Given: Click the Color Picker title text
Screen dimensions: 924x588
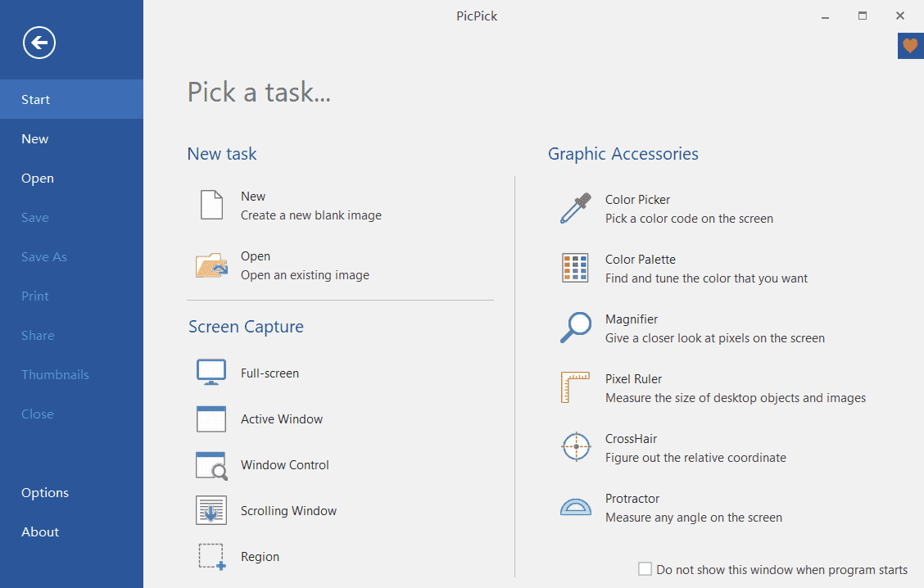Looking at the screenshot, I should click(x=637, y=200).
